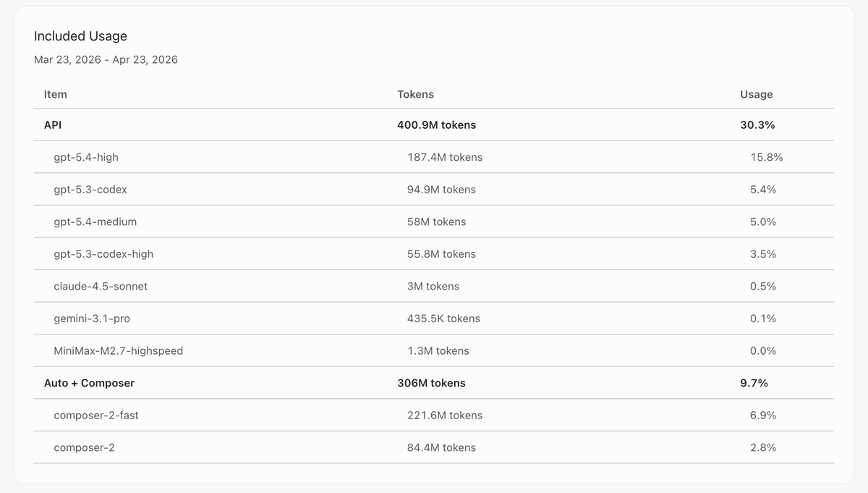Select the API group row label
This screenshot has width=868, height=493.
(53, 125)
